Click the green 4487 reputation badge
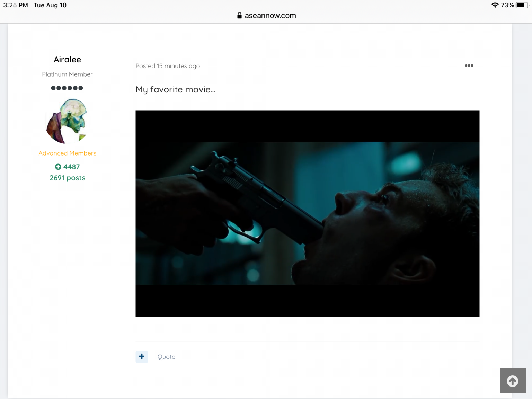 [x=67, y=167]
